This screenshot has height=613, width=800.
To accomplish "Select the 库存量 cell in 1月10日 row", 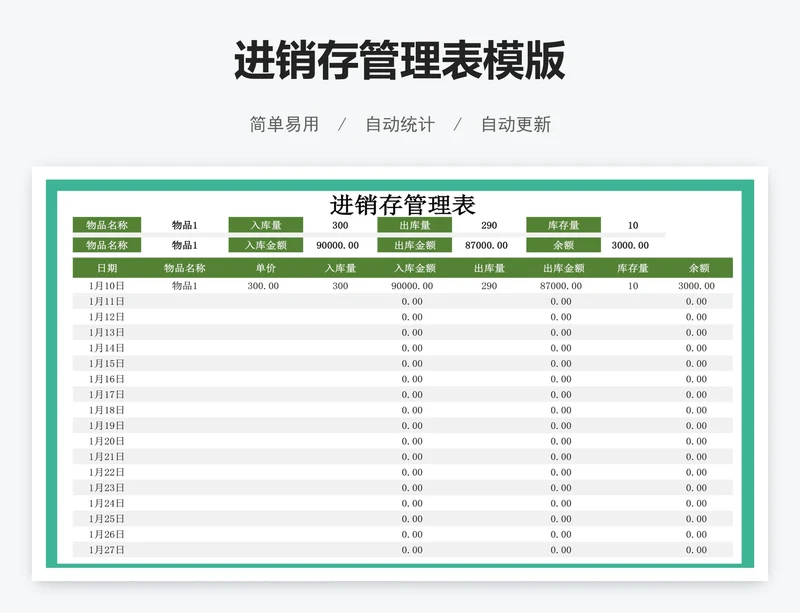I will (x=633, y=286).
